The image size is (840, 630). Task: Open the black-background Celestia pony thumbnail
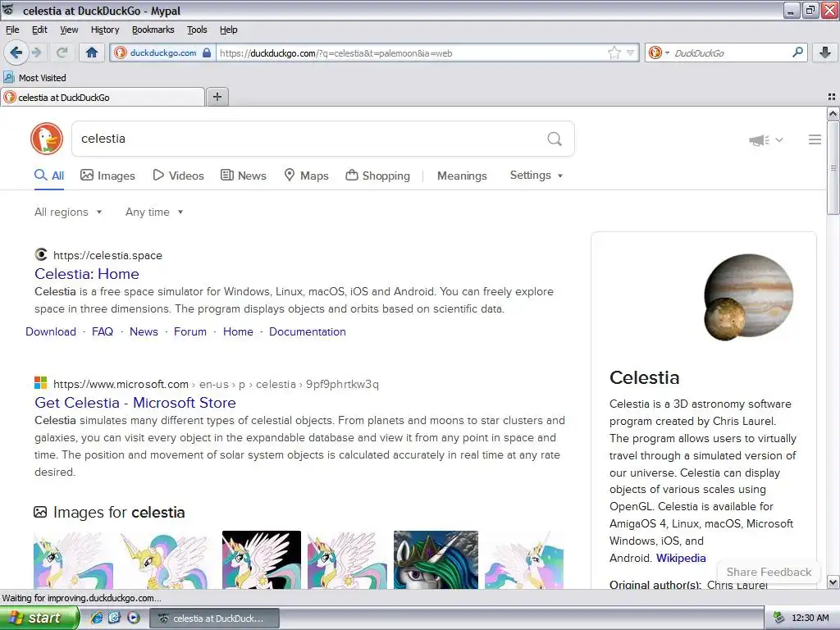[x=262, y=559]
